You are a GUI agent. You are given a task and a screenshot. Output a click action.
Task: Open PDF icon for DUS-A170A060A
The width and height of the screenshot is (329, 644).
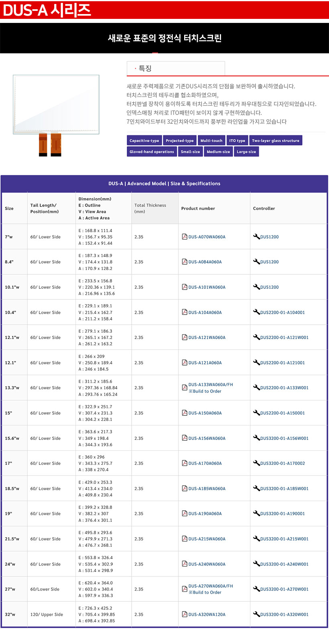(185, 463)
